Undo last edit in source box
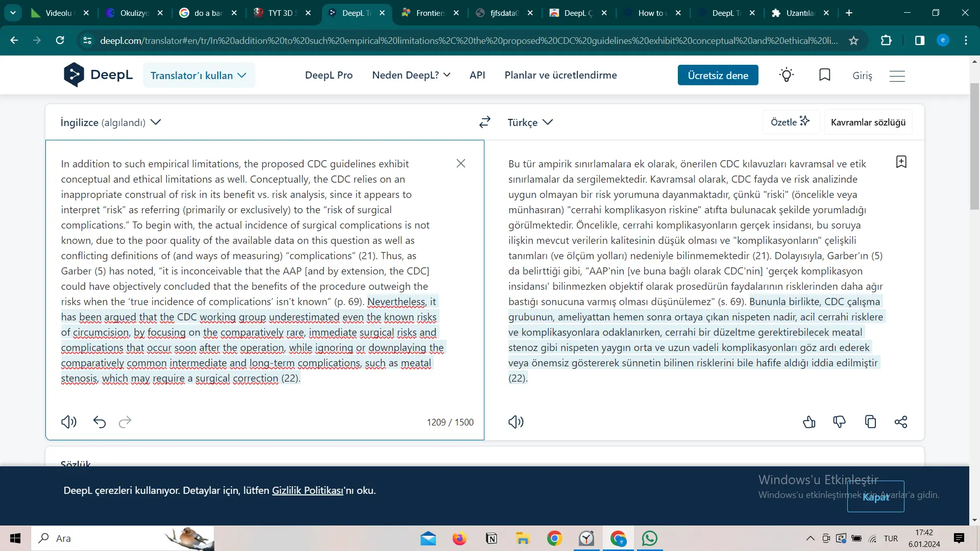The image size is (980, 551). tap(100, 422)
